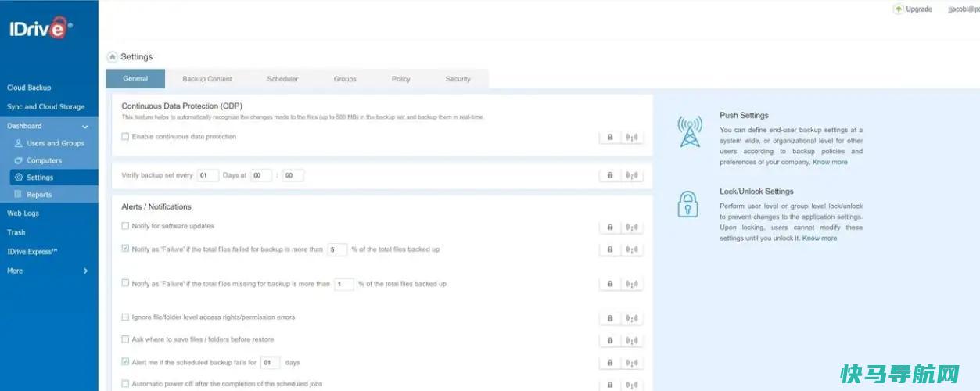Lock the 'Notify for software updates' setting
The height and width of the screenshot is (391, 980).
[x=610, y=227]
